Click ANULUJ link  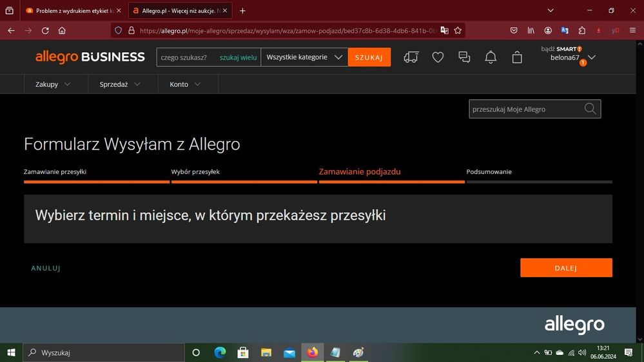click(46, 268)
